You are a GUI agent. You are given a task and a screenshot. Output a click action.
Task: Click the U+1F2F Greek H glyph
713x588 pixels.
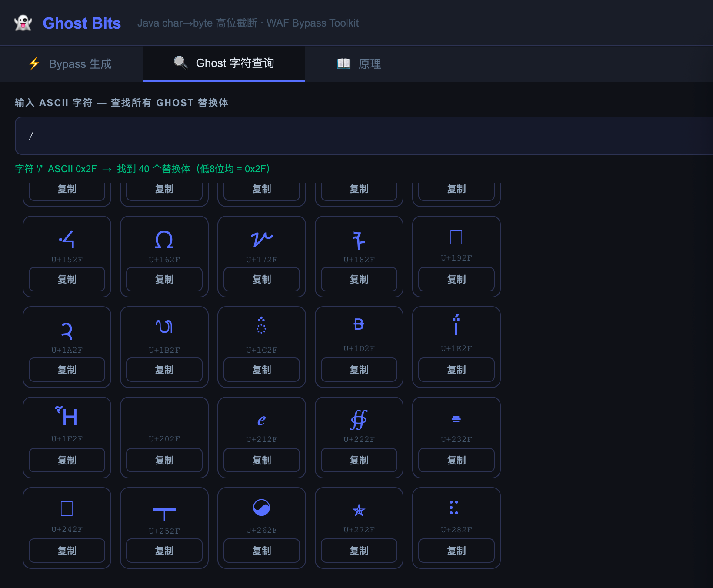[67, 416]
